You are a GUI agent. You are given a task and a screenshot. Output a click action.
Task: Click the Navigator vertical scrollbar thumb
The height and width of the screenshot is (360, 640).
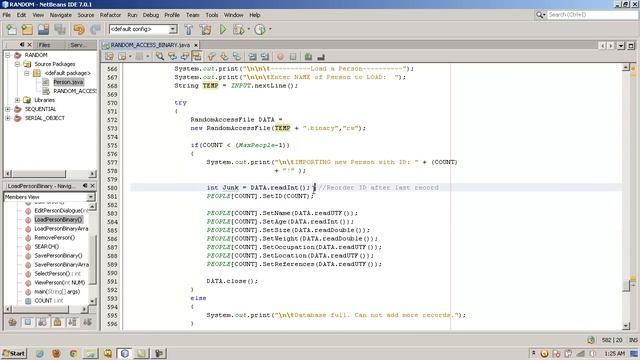[x=93, y=260]
